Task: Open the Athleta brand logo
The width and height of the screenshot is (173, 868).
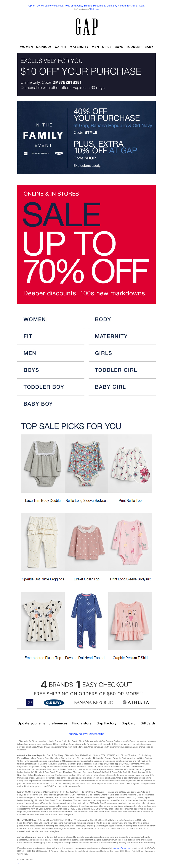Action: pyautogui.click(x=136, y=703)
